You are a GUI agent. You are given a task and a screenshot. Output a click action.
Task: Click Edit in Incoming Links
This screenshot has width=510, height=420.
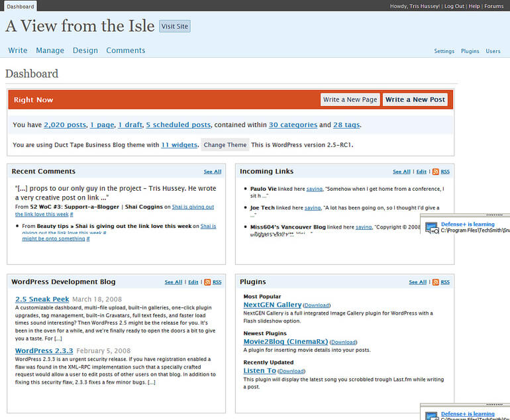click(x=421, y=172)
